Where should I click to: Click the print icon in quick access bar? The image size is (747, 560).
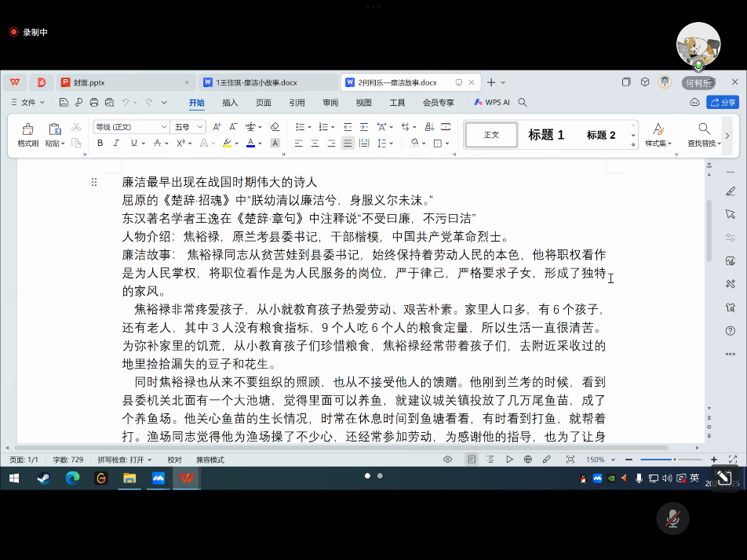[x=94, y=103]
